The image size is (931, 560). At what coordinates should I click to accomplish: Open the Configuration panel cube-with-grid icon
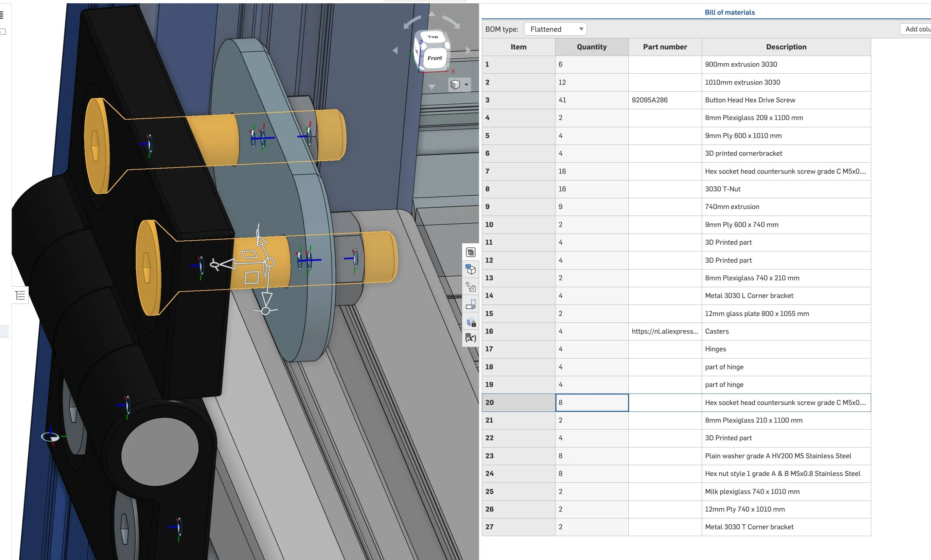471,270
